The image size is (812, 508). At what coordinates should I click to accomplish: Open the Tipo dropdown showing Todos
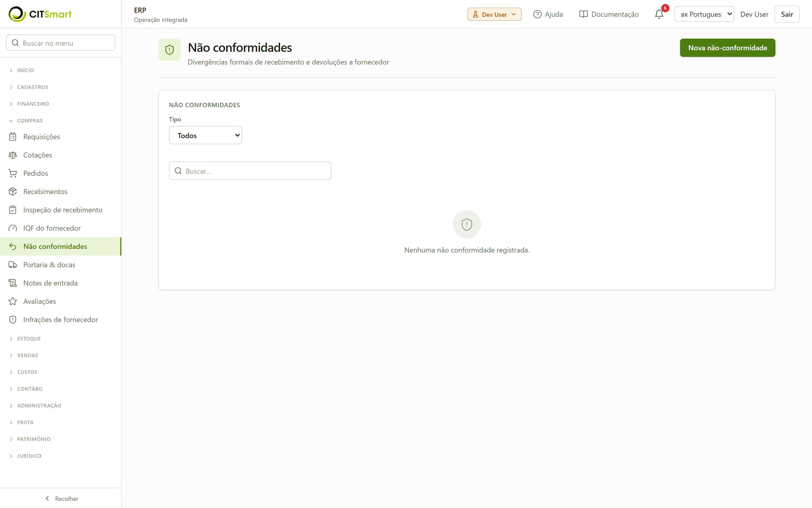(x=205, y=135)
